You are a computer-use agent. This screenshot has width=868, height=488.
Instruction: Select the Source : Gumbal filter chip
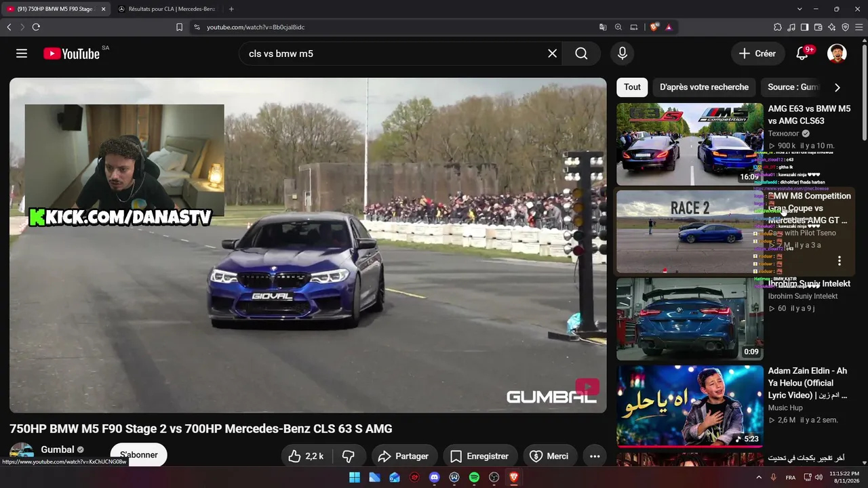pos(793,87)
